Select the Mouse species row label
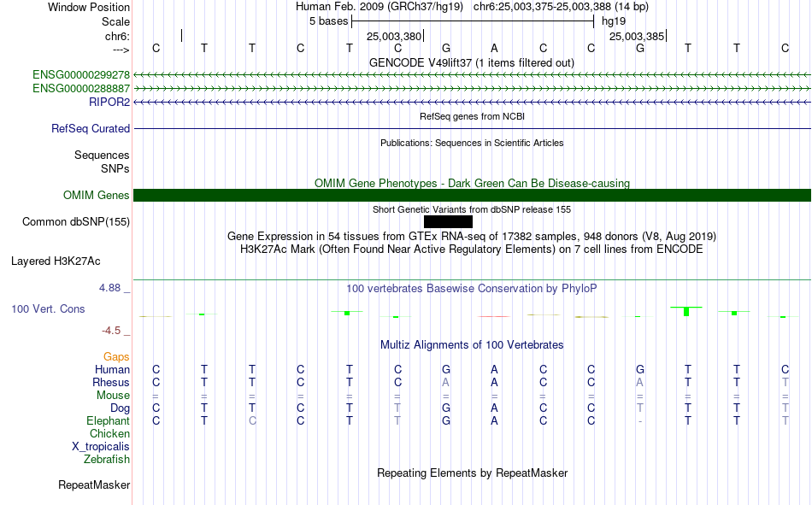This screenshot has height=505, width=812. 113,395
